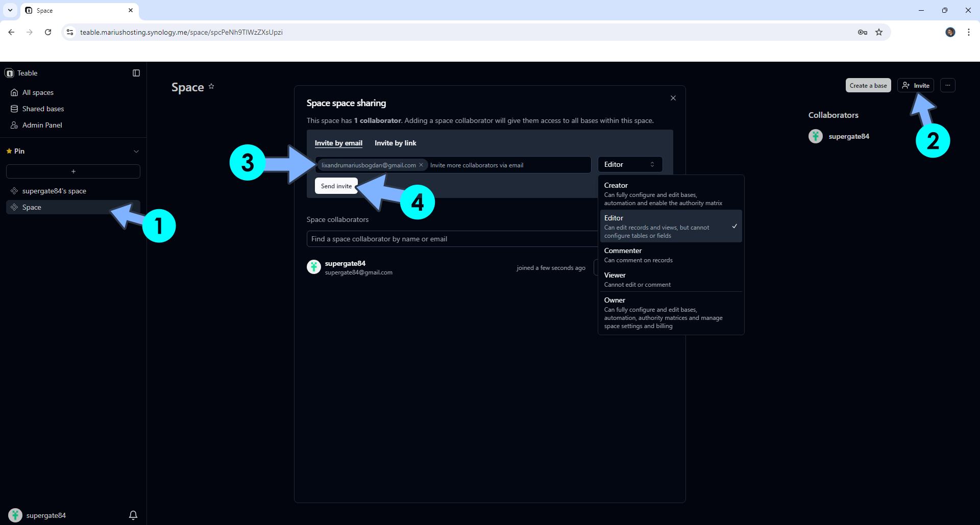Viewport: 980px width, 525px height.
Task: Click the Pin star icon
Action: pyautogui.click(x=9, y=151)
